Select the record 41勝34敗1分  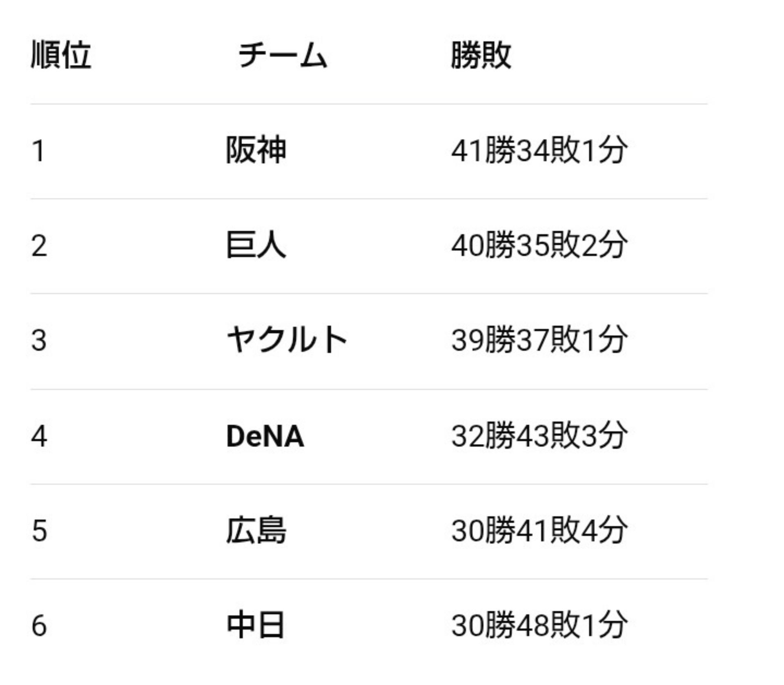coord(539,150)
